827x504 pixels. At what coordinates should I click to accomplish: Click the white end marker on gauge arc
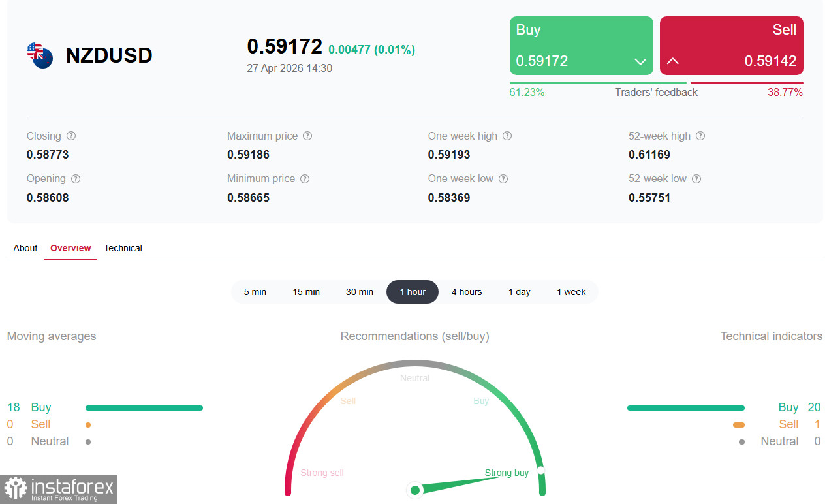tap(540, 471)
